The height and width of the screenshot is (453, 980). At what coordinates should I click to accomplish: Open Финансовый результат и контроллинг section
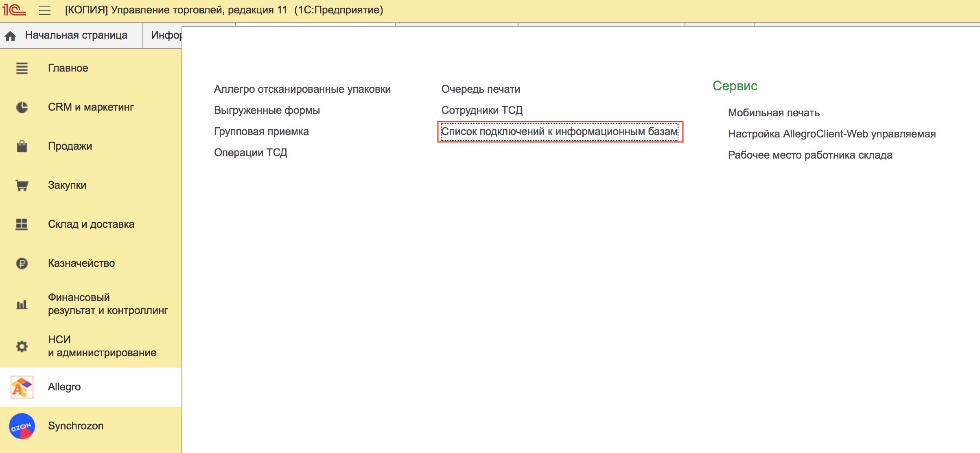pyautogui.click(x=91, y=304)
